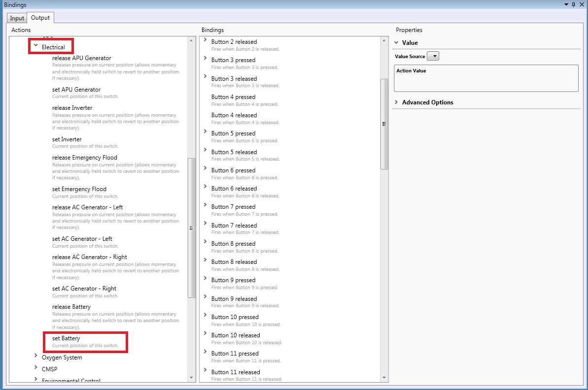588x390 pixels.
Task: Select the Output tab
Action: tap(40, 18)
